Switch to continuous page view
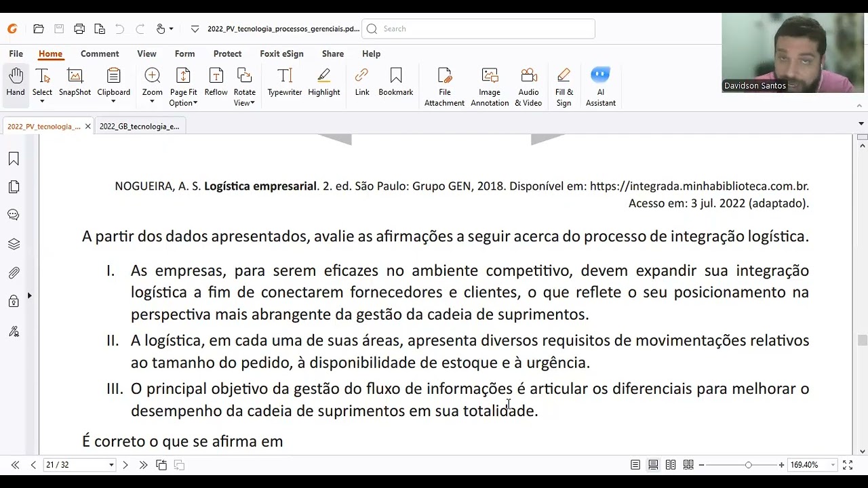Viewport: 868px width, 488px height. pos(653,465)
